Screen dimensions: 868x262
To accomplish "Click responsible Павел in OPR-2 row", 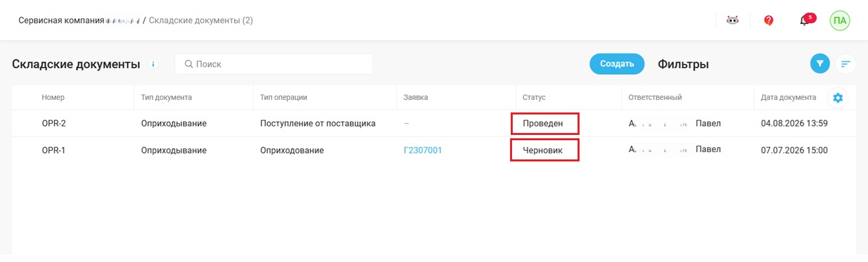I will click(x=708, y=123).
